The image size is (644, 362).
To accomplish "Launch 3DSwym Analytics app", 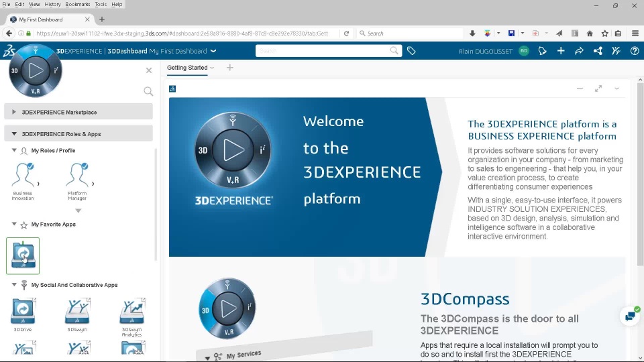I will [132, 312].
